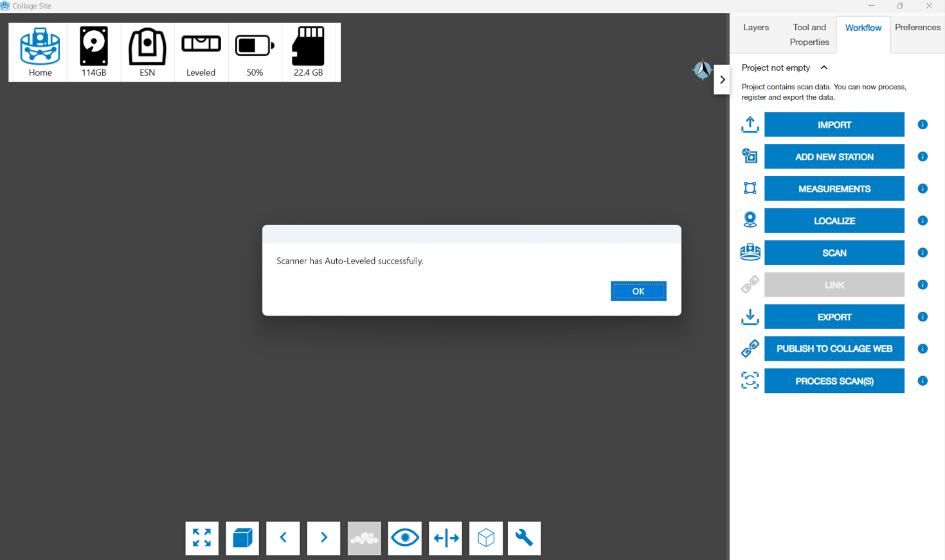The height and width of the screenshot is (560, 945).
Task: Toggle the point cloud display button
Action: [x=364, y=538]
